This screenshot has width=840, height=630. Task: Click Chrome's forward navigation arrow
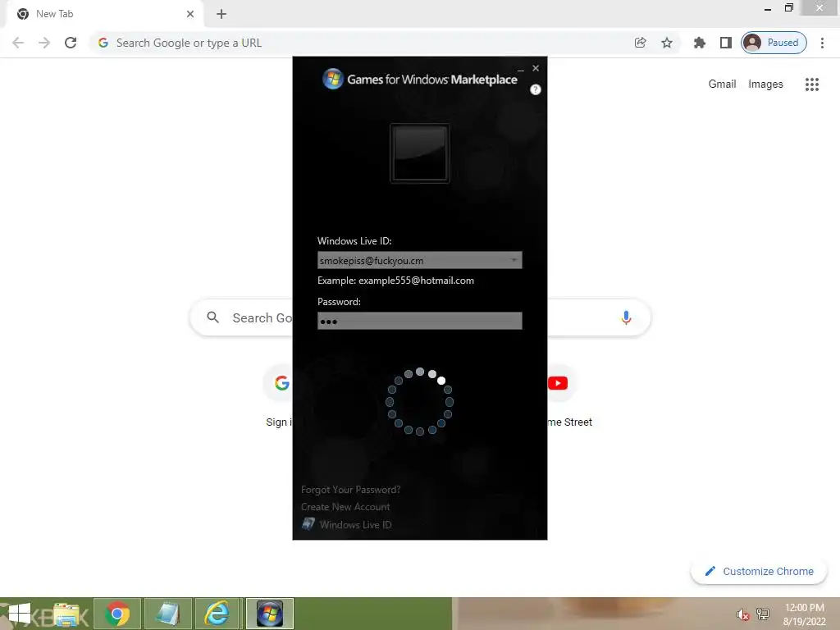[44, 43]
